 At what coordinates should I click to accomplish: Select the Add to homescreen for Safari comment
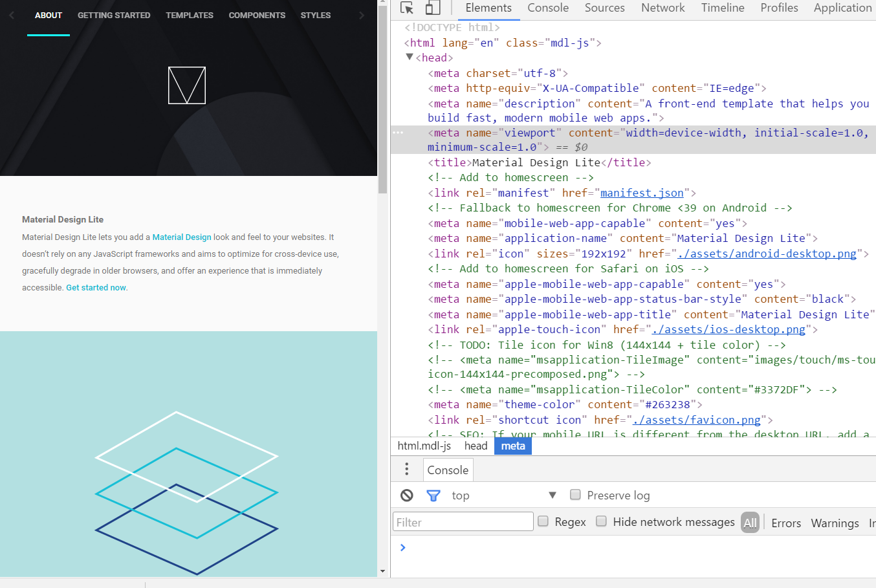pos(568,268)
